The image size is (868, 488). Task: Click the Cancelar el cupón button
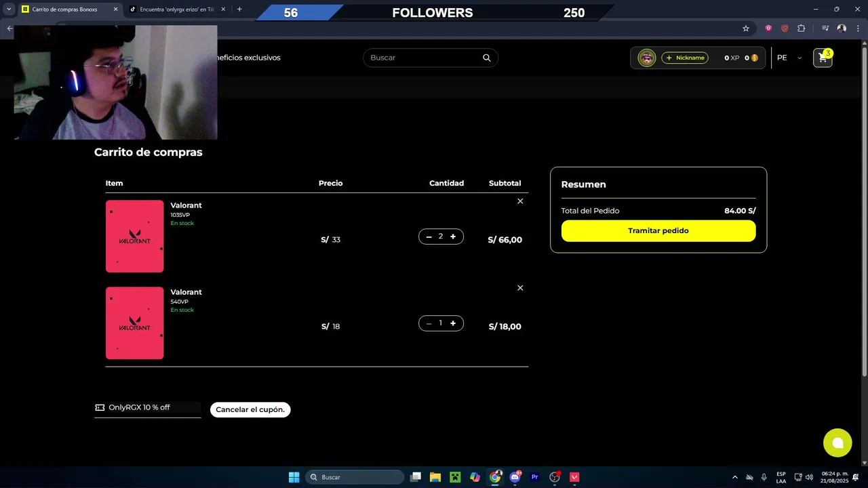point(250,409)
